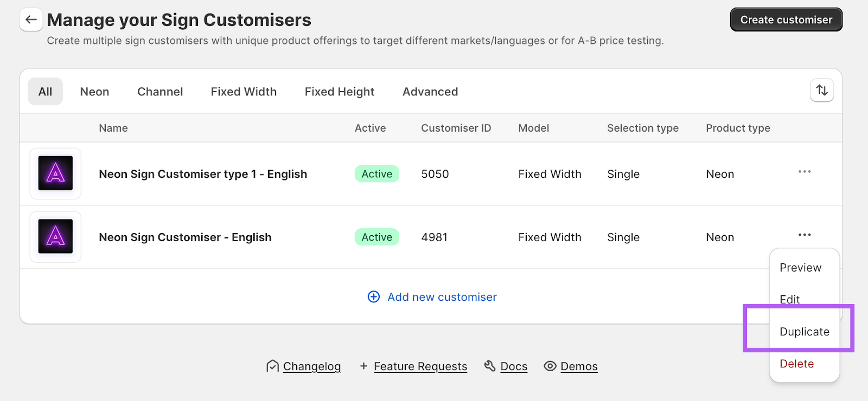Image resolution: width=868 pixels, height=401 pixels.
Task: Open three-dot menu for customiser 5050
Action: pyautogui.click(x=805, y=172)
